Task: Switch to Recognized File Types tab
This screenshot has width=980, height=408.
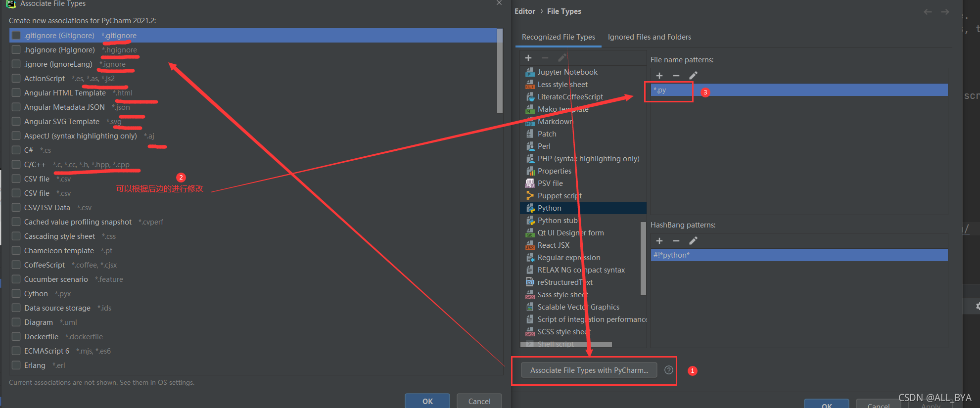Action: pos(559,37)
